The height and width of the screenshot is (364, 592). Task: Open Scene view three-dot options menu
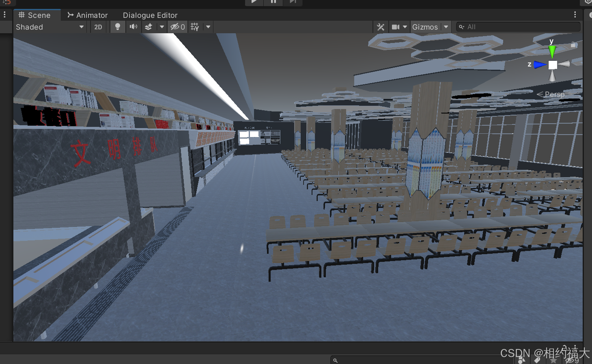coord(575,15)
